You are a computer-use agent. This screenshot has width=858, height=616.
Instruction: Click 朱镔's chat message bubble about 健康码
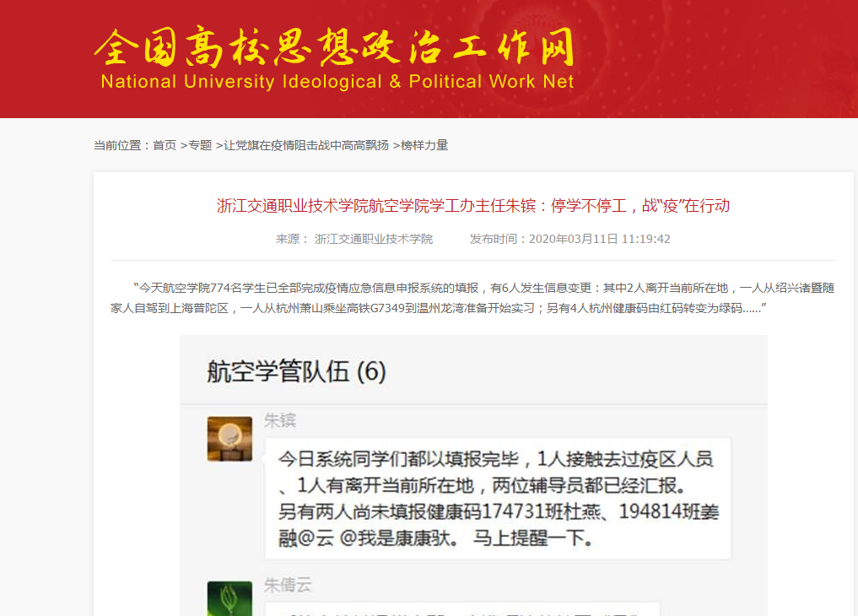498,499
